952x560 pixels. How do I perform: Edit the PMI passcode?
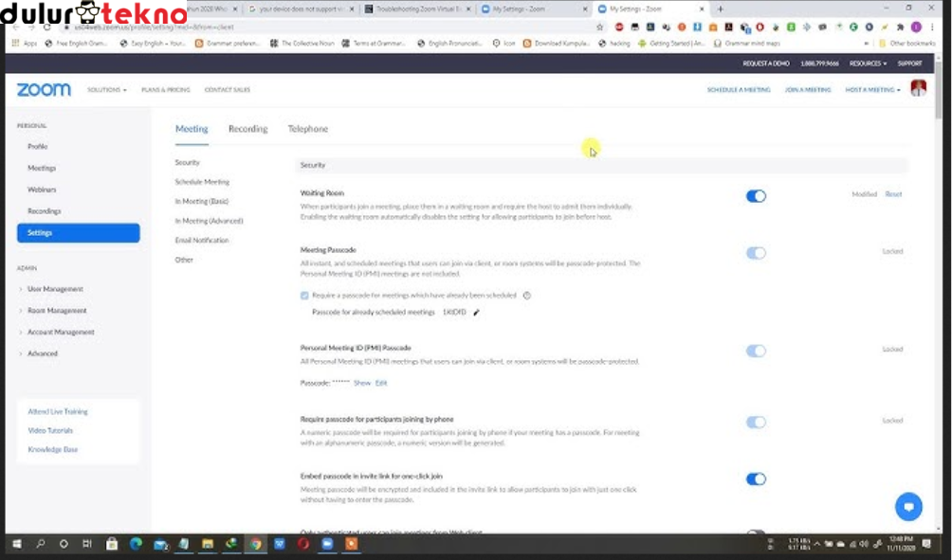380,384
